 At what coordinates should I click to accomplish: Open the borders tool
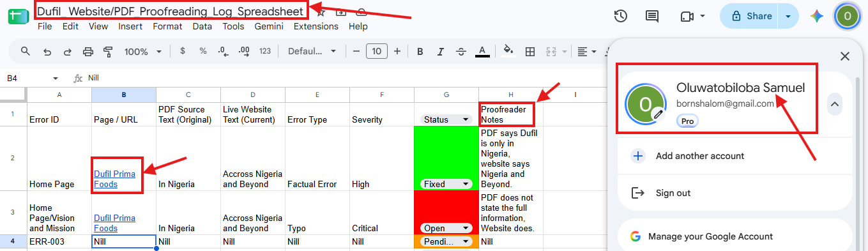(x=529, y=51)
